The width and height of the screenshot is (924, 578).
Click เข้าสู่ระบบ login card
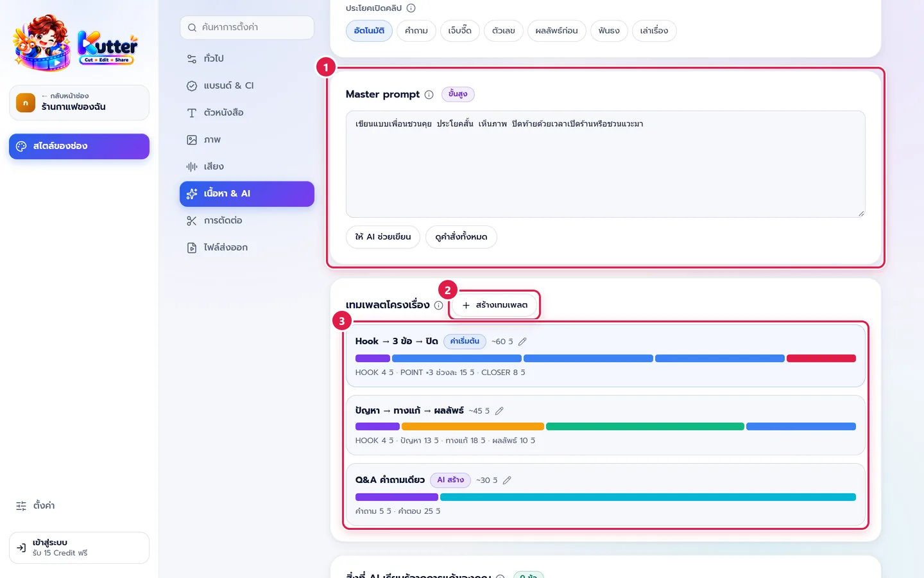coord(79,548)
